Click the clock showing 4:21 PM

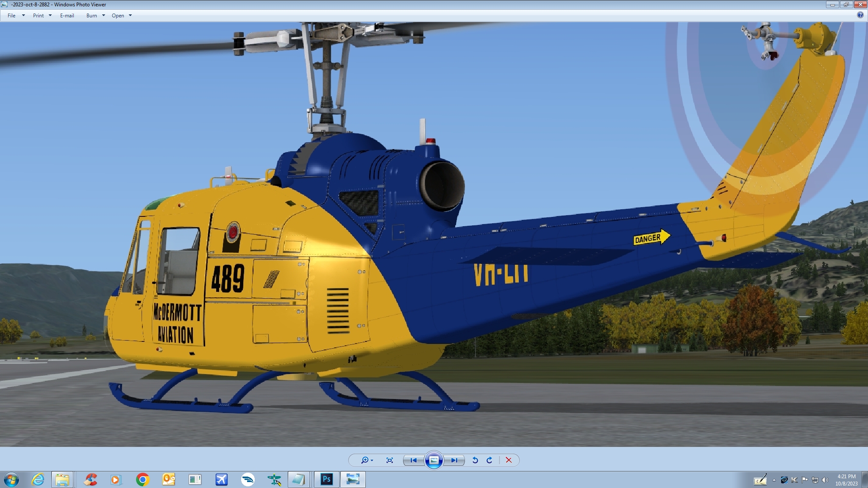[x=846, y=480]
